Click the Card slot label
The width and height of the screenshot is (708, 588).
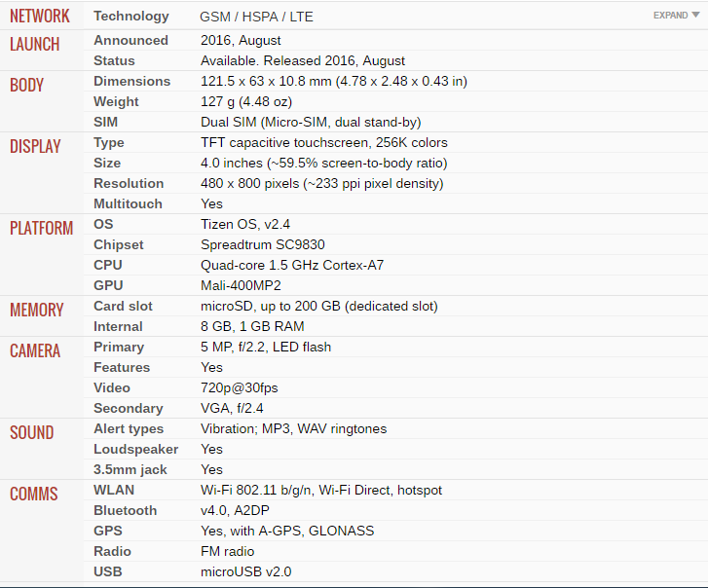(x=123, y=306)
